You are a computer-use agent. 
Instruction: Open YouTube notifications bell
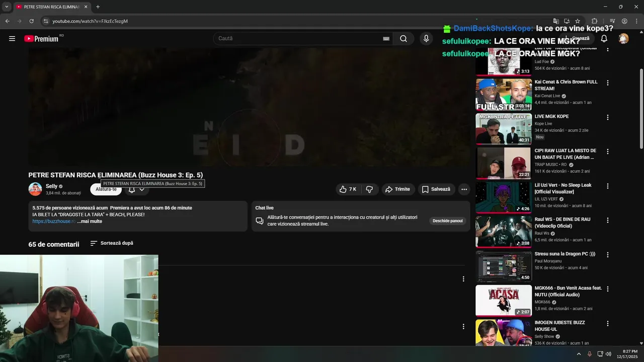pos(604,39)
